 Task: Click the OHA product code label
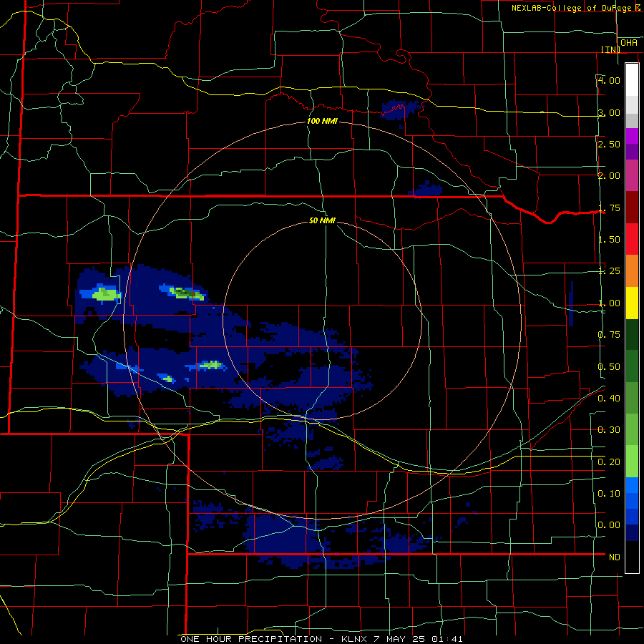[629, 43]
